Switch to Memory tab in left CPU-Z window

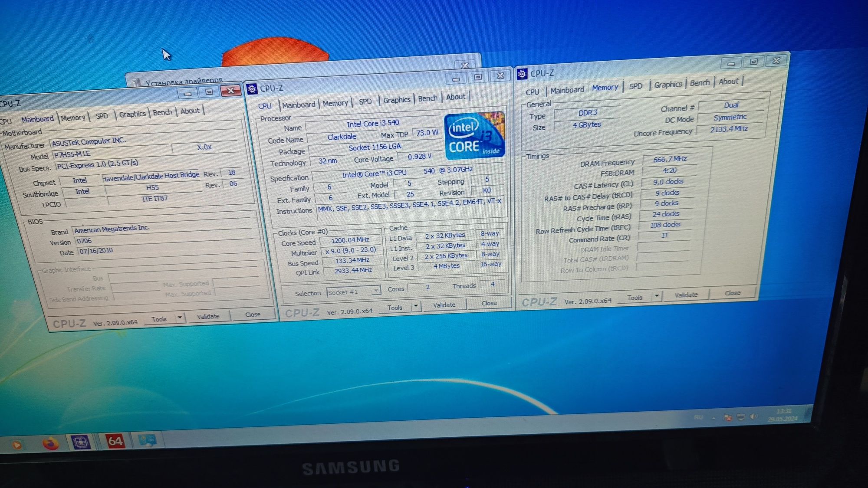coord(73,118)
